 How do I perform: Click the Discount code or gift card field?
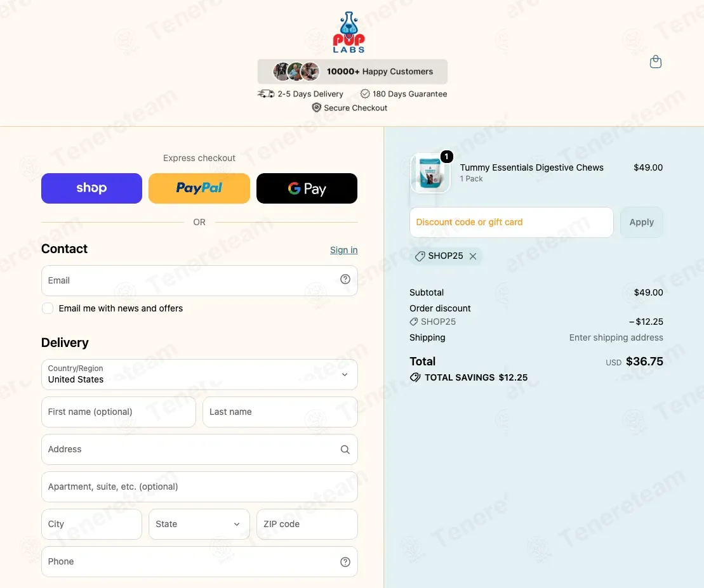(x=512, y=222)
